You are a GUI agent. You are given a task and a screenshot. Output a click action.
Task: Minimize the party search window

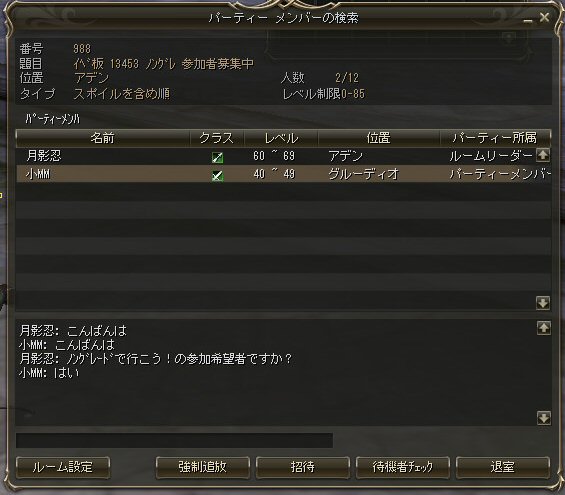click(x=528, y=20)
